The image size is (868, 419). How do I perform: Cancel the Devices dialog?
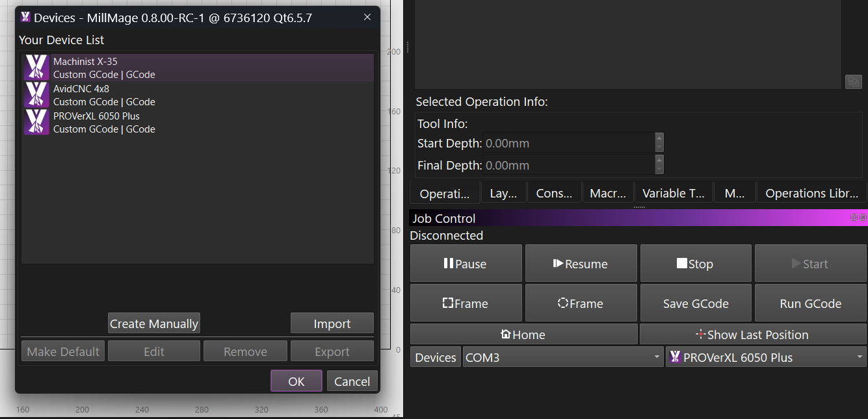point(352,381)
